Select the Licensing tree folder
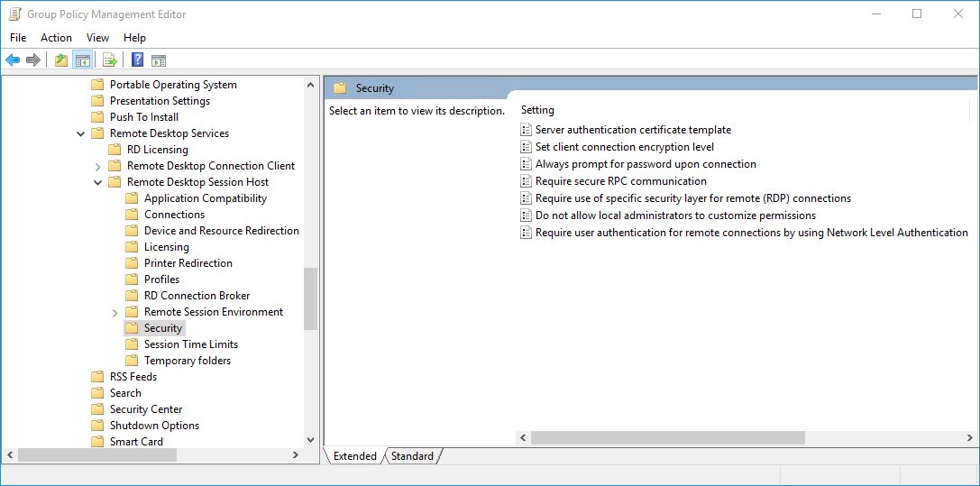980x486 pixels. click(x=166, y=247)
